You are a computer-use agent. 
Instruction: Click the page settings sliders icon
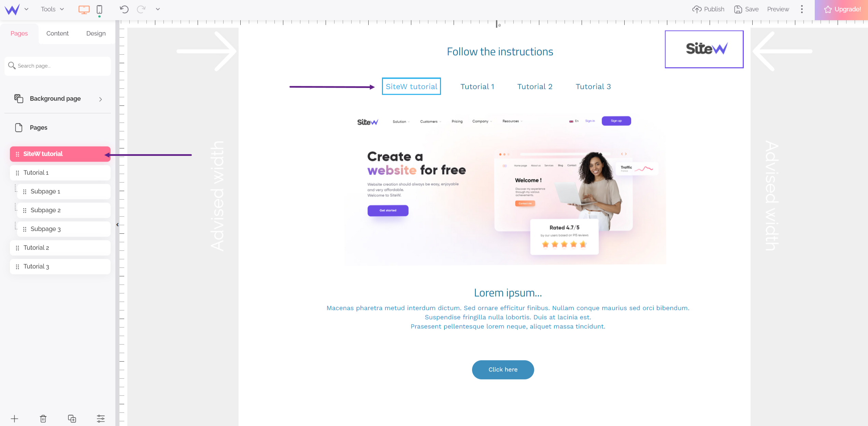pyautogui.click(x=100, y=418)
